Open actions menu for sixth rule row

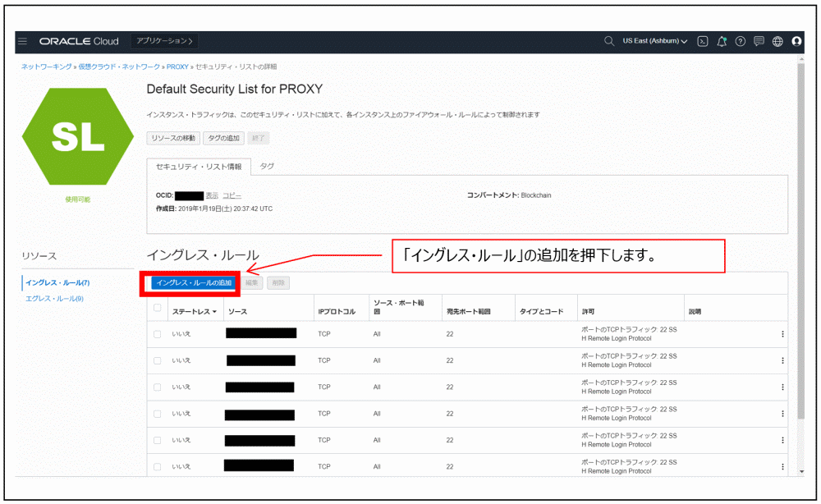pyautogui.click(x=782, y=466)
